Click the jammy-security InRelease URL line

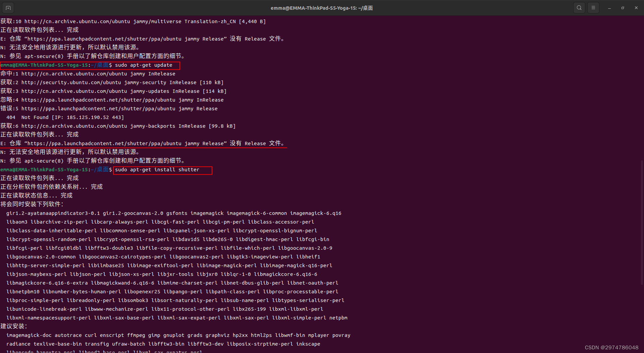pyautogui.click(x=112, y=82)
